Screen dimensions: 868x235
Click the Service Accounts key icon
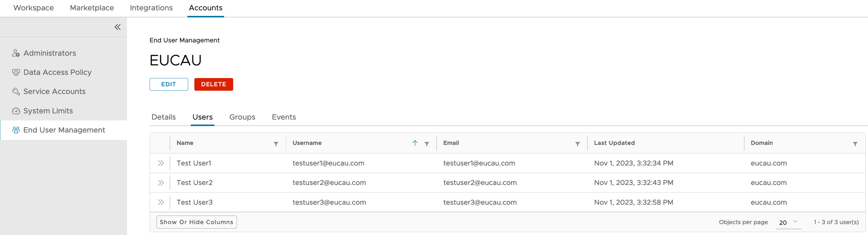[16, 92]
